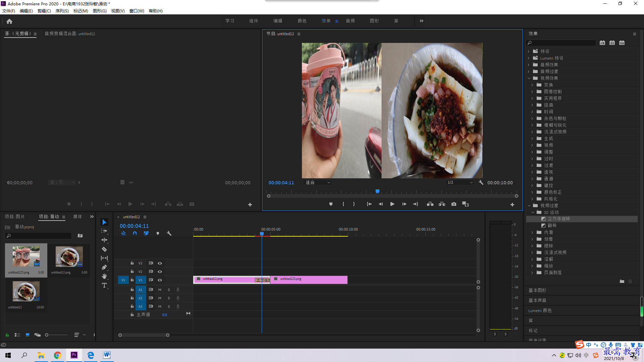This screenshot has height=362, width=644.
Task: Click the Effects panel search field
Action: [x=561, y=43]
